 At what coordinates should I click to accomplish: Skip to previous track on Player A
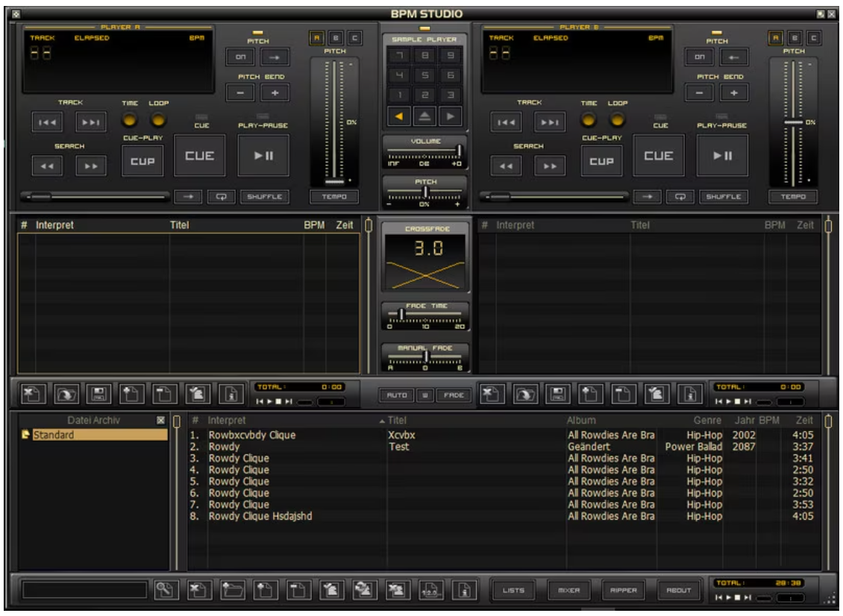[47, 122]
